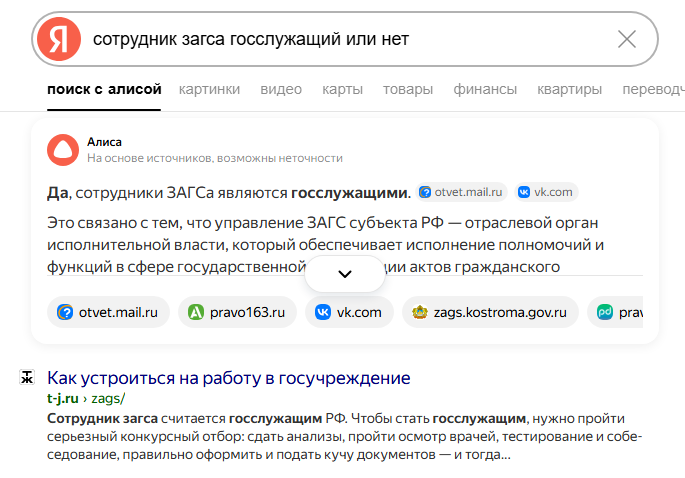Click the t-j.ru favicon beside result
Image resolution: width=685 pixels, height=478 pixels.
28,378
